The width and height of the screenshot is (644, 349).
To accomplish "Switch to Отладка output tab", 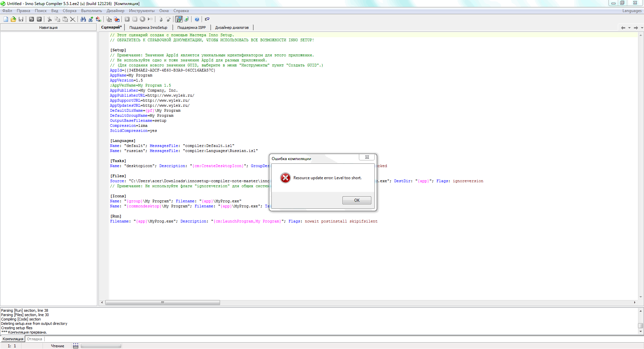I will 35,339.
